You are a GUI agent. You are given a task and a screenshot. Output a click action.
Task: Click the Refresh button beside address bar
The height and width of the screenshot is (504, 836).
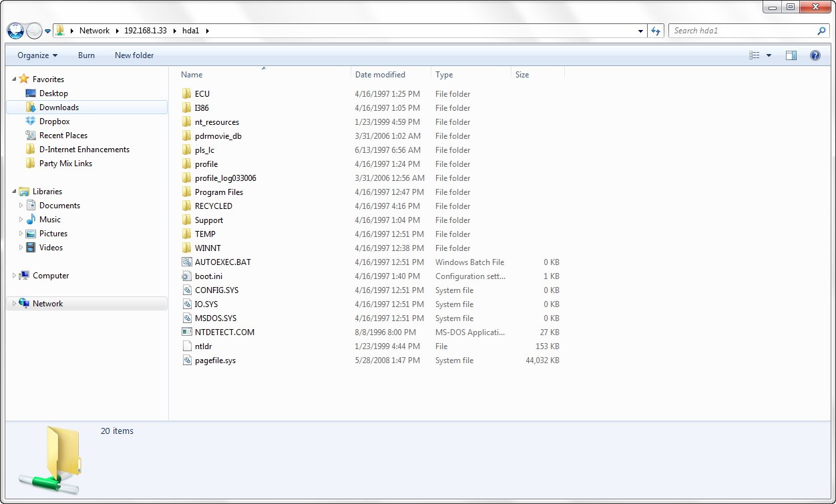[656, 31]
